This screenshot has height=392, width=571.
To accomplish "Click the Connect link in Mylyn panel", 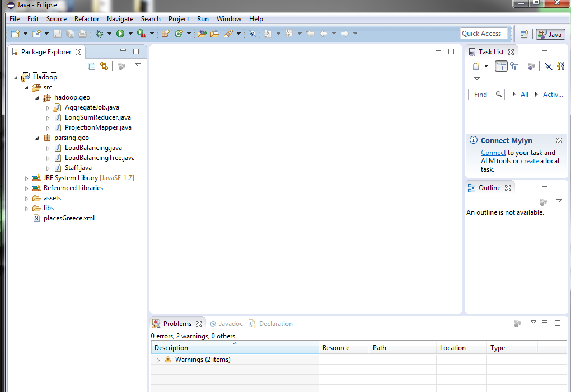I will coord(493,153).
